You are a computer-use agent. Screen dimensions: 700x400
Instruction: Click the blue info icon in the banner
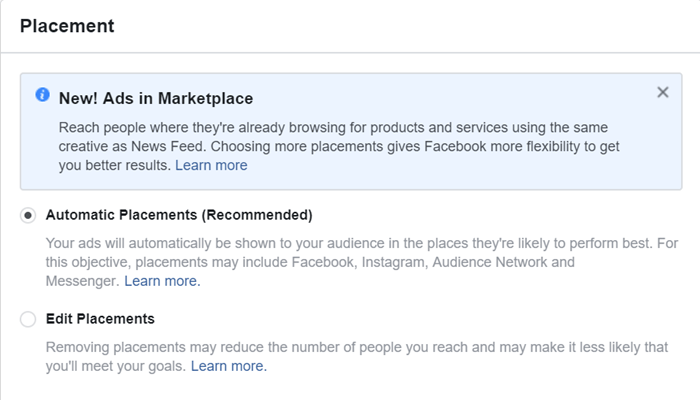[x=42, y=95]
